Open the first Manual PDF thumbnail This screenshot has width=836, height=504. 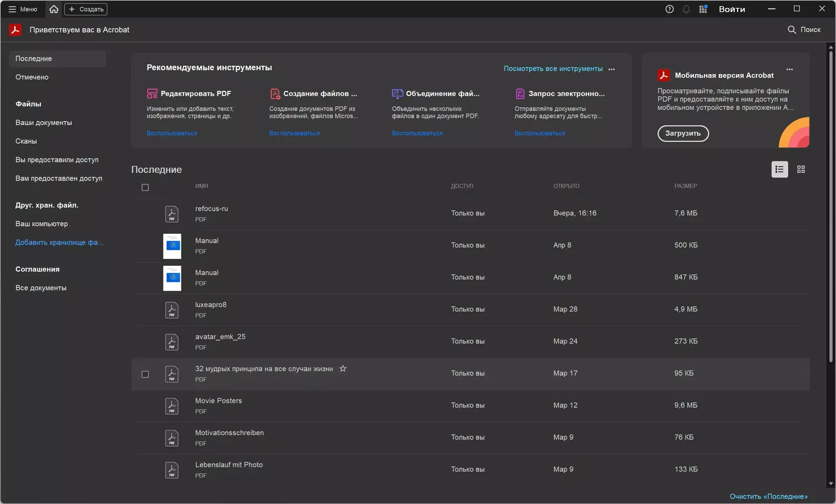pyautogui.click(x=172, y=246)
